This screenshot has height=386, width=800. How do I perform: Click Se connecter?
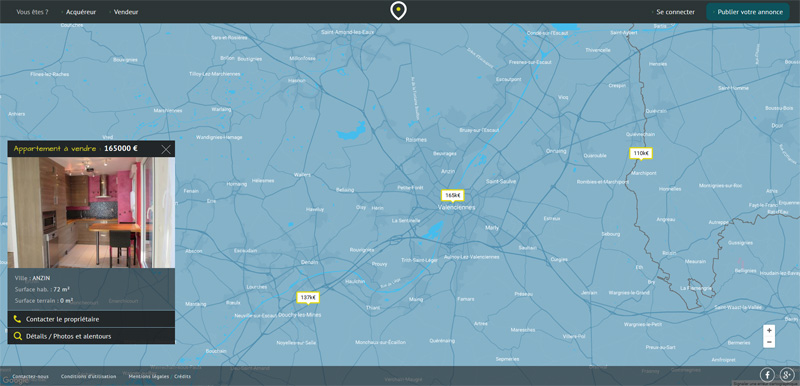tap(676, 12)
